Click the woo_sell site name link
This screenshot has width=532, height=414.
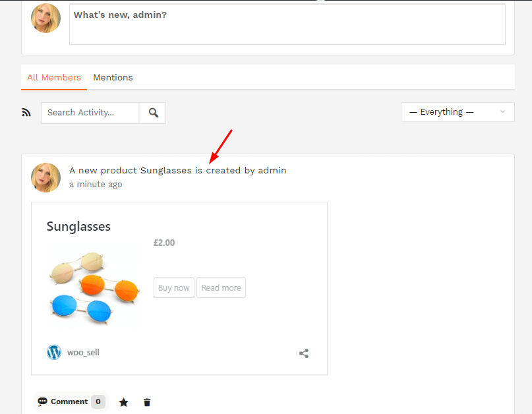pyautogui.click(x=83, y=353)
